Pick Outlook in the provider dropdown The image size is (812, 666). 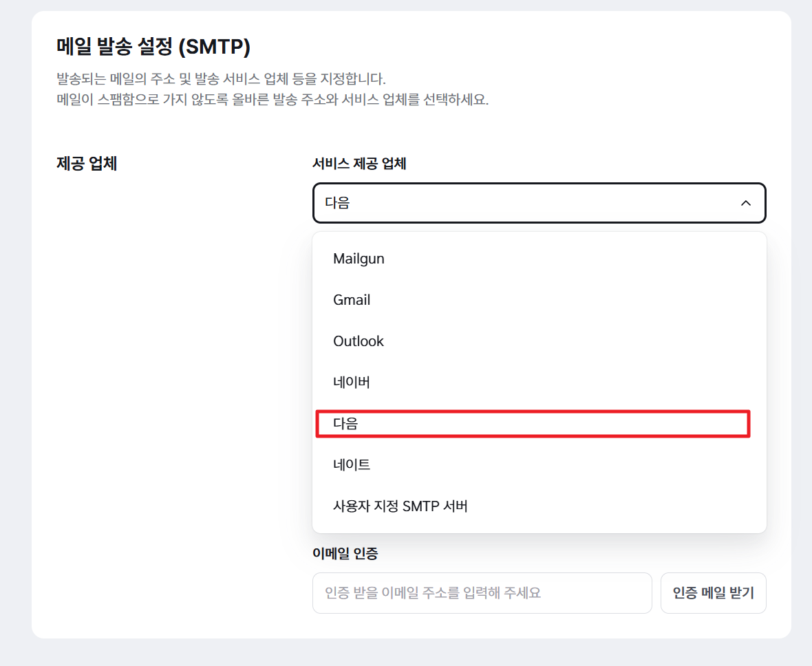pos(359,341)
